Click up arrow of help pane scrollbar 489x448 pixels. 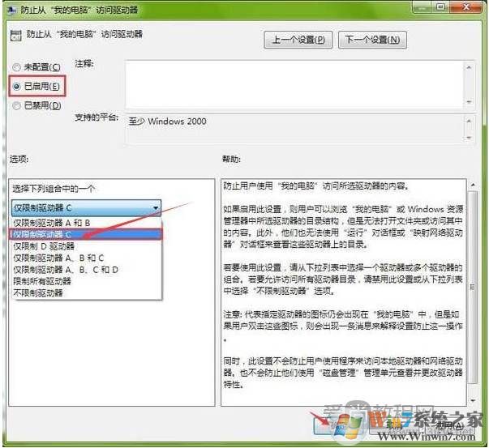coord(473,185)
